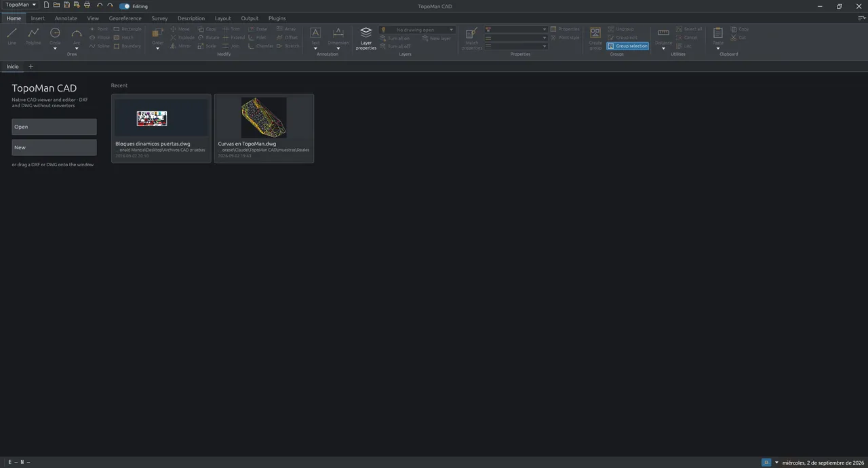Screen dimensions: 868x468
Task: Expand the Distance dropdown arrow
Action: pyautogui.click(x=663, y=48)
